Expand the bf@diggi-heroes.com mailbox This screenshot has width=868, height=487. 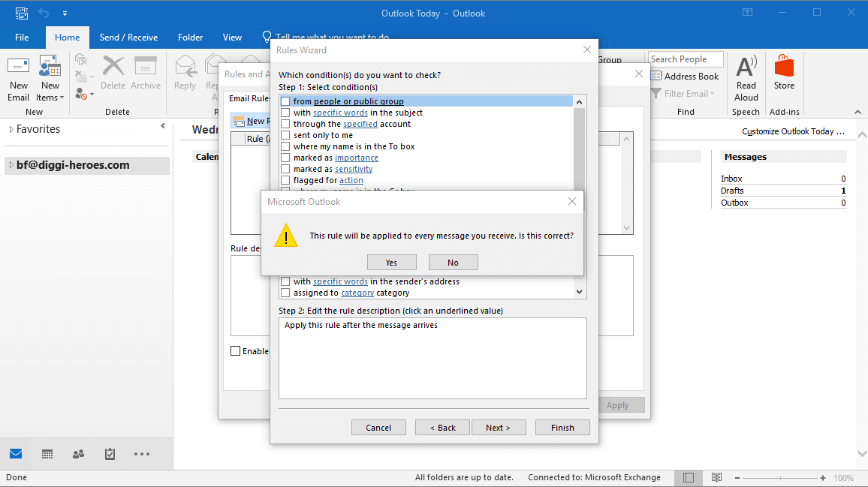point(11,164)
